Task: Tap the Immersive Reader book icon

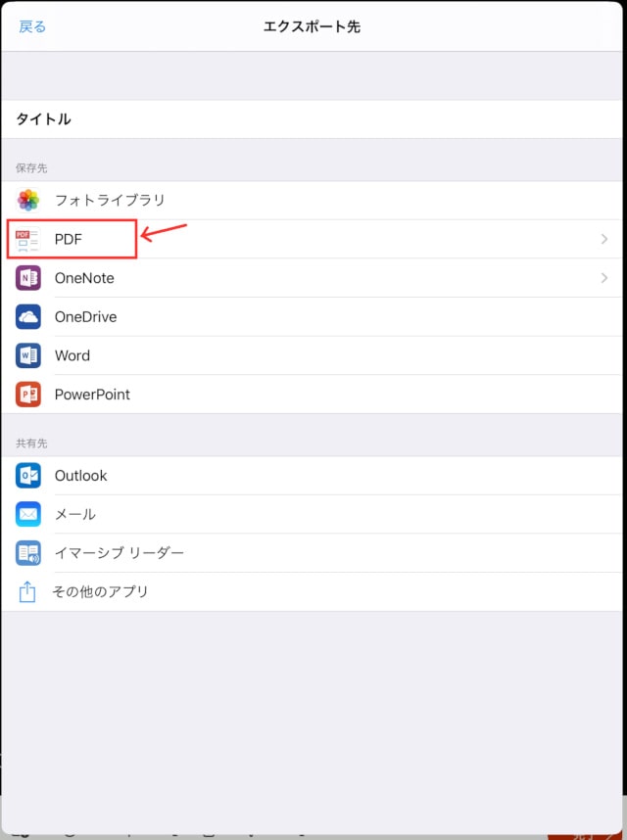Action: pyautogui.click(x=27, y=553)
